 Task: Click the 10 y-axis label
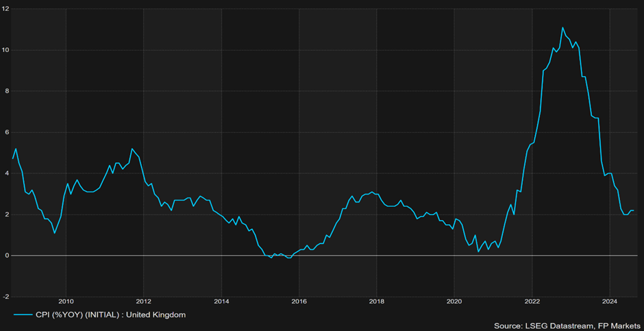point(5,50)
